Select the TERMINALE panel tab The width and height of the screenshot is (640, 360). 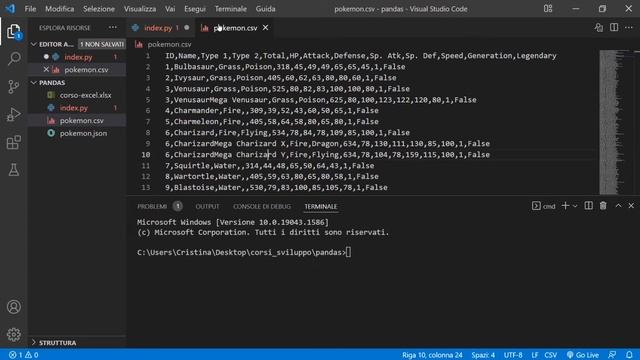point(321,207)
